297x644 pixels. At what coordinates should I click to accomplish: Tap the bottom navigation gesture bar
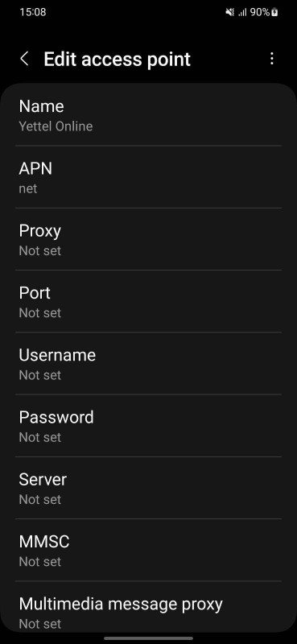click(x=148, y=638)
